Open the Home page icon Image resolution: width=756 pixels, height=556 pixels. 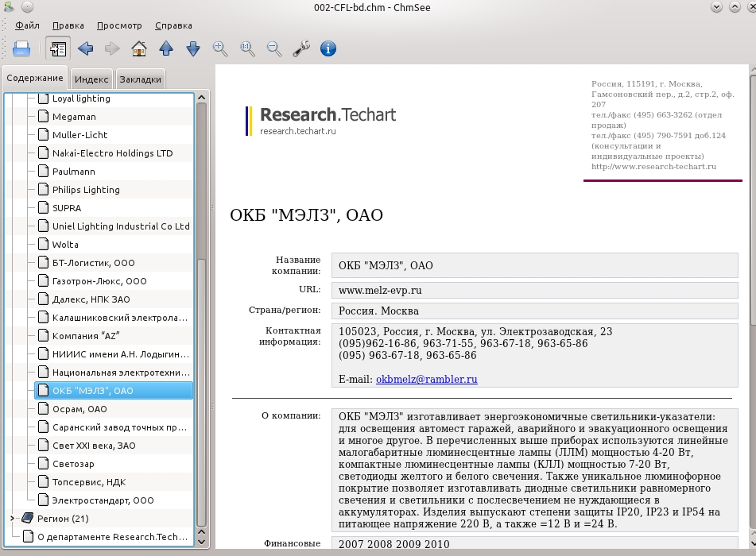pos(139,48)
